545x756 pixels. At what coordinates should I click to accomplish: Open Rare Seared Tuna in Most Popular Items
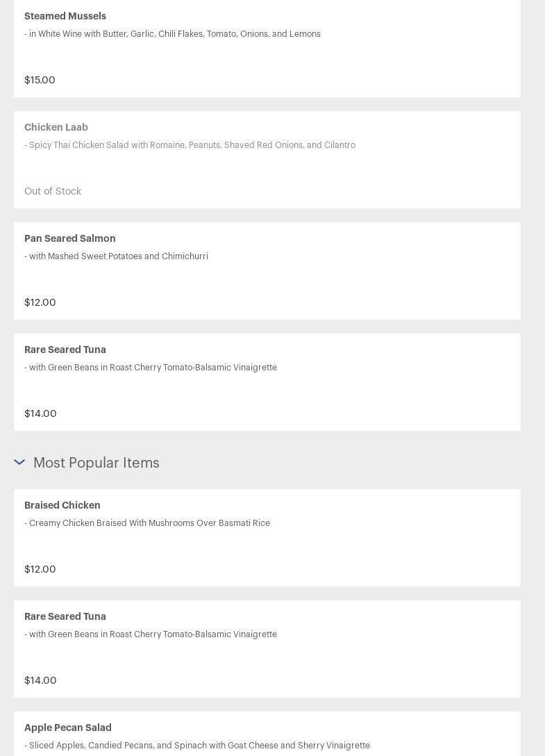[65, 616]
